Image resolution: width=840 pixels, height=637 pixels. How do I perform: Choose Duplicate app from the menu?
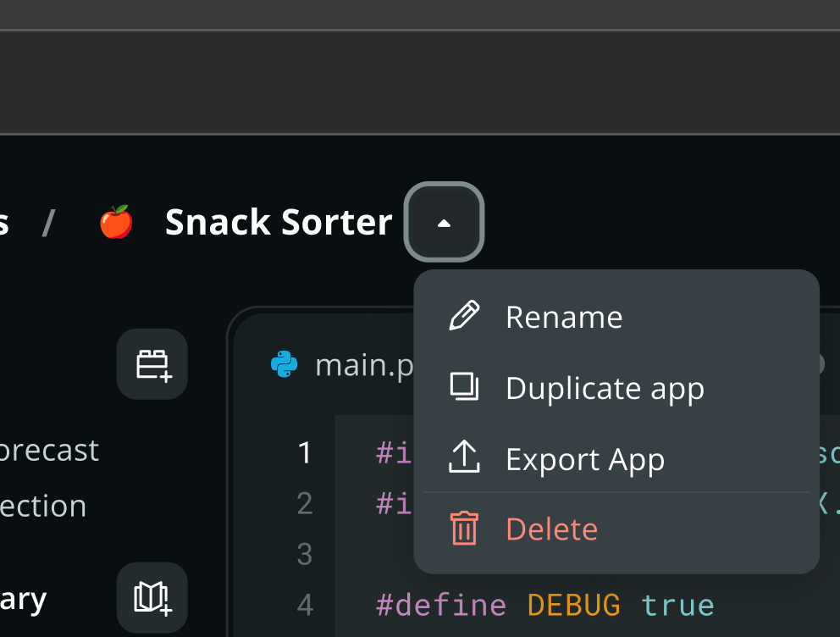point(605,388)
